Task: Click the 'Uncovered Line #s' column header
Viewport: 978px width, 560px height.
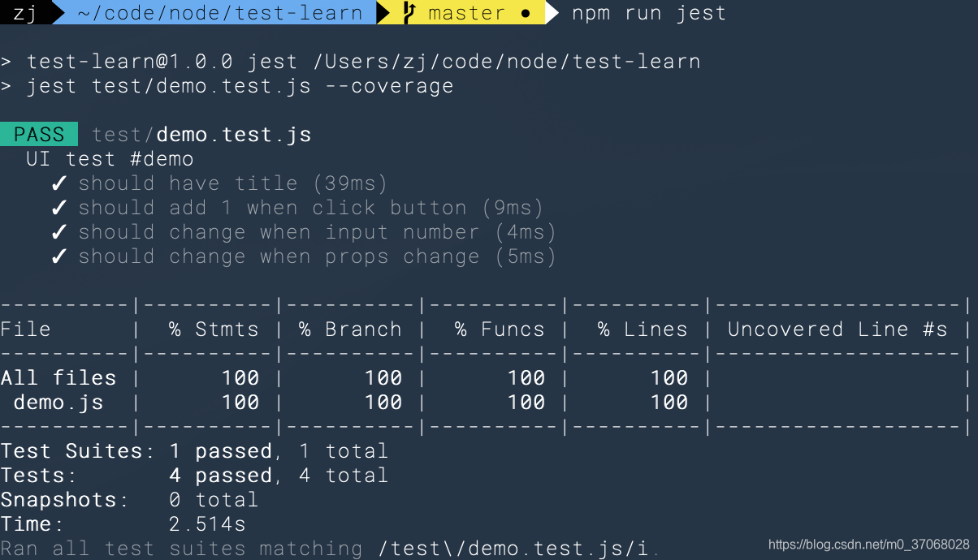Action: click(837, 330)
